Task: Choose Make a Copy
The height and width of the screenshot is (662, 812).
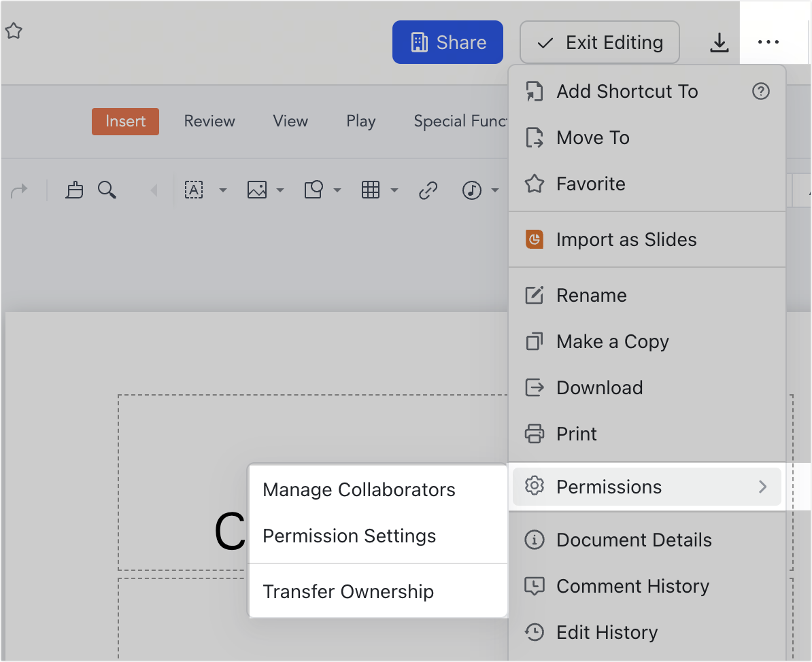Action: (x=647, y=342)
